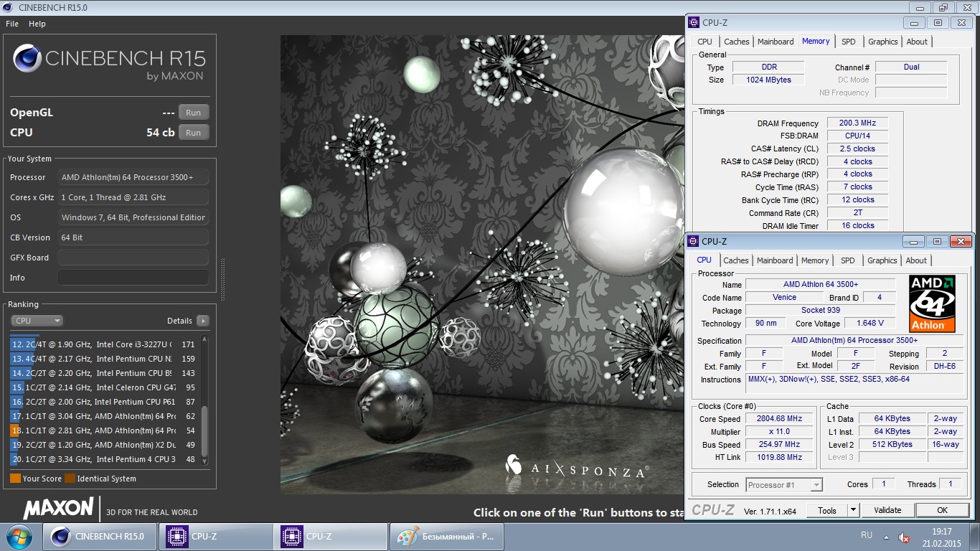Open the taskbar clock and date
The height and width of the screenshot is (551, 980).
(x=941, y=537)
